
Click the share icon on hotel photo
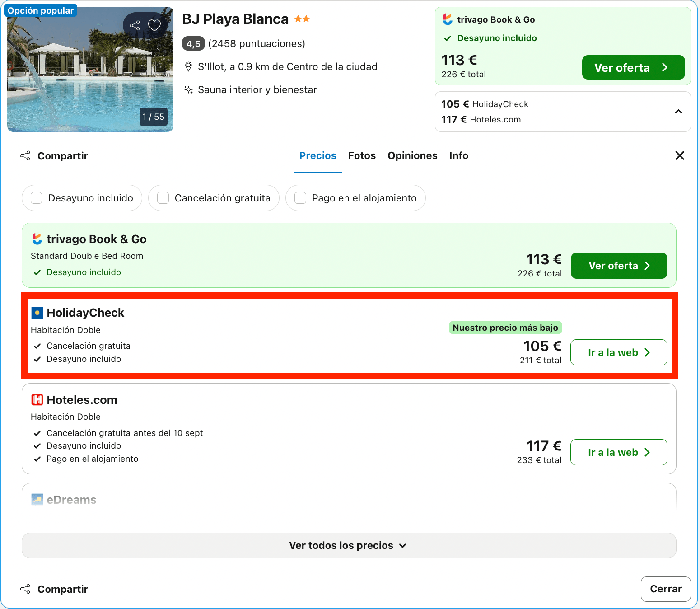point(135,25)
